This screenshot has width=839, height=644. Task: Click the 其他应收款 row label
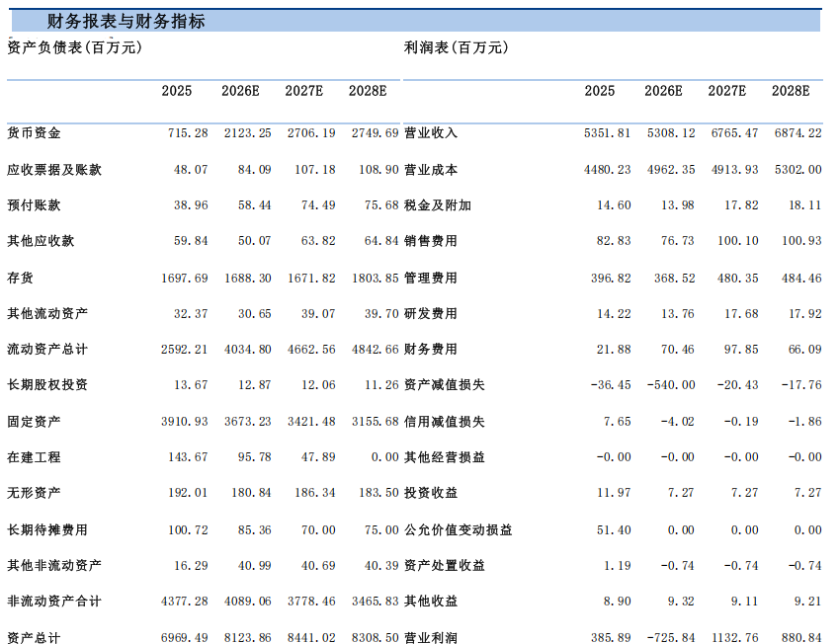tap(41, 241)
